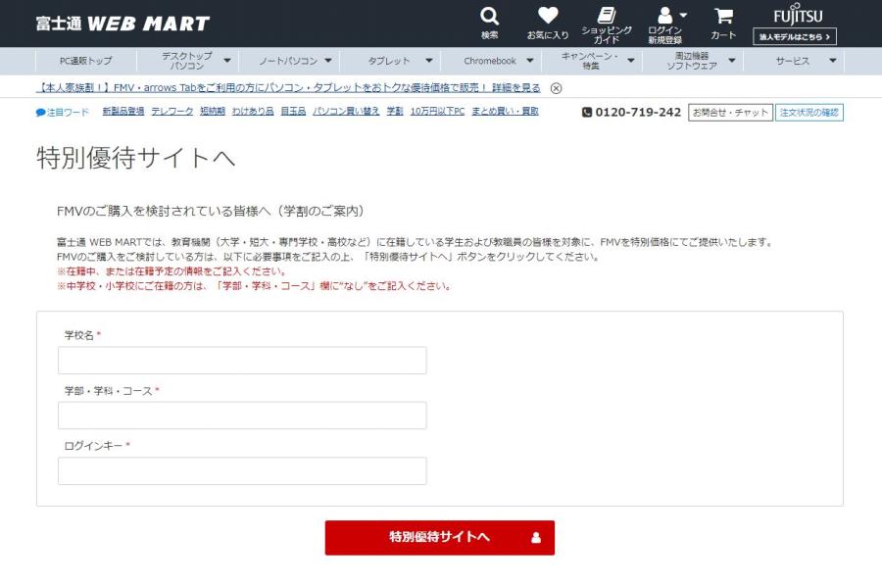Open the 10万円以下PC keyword link
Viewport: 882px width, 588px height.
437,112
